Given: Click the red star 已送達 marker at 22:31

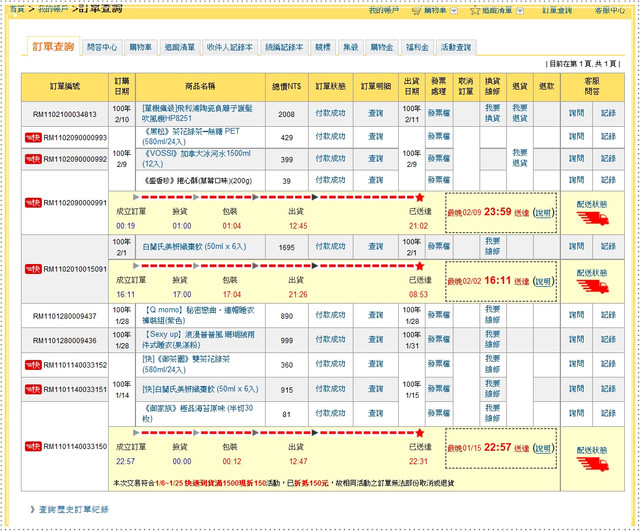Looking at the screenshot, I should coord(419,433).
